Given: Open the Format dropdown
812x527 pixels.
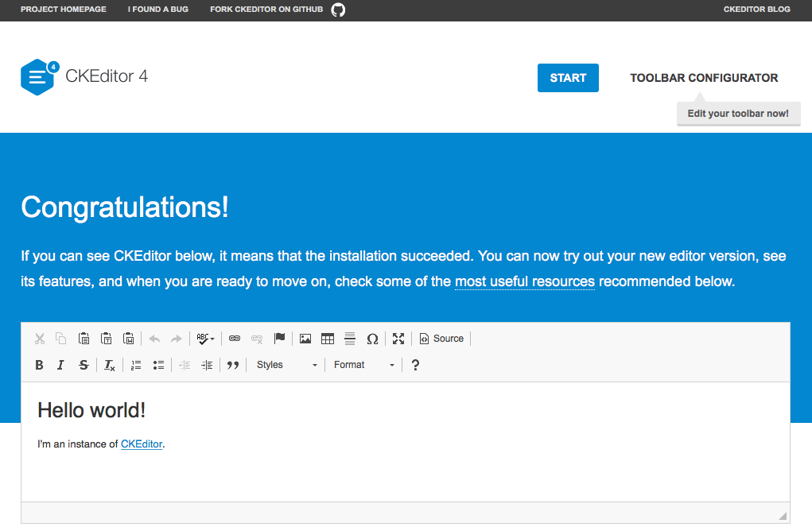Looking at the screenshot, I should pyautogui.click(x=363, y=365).
